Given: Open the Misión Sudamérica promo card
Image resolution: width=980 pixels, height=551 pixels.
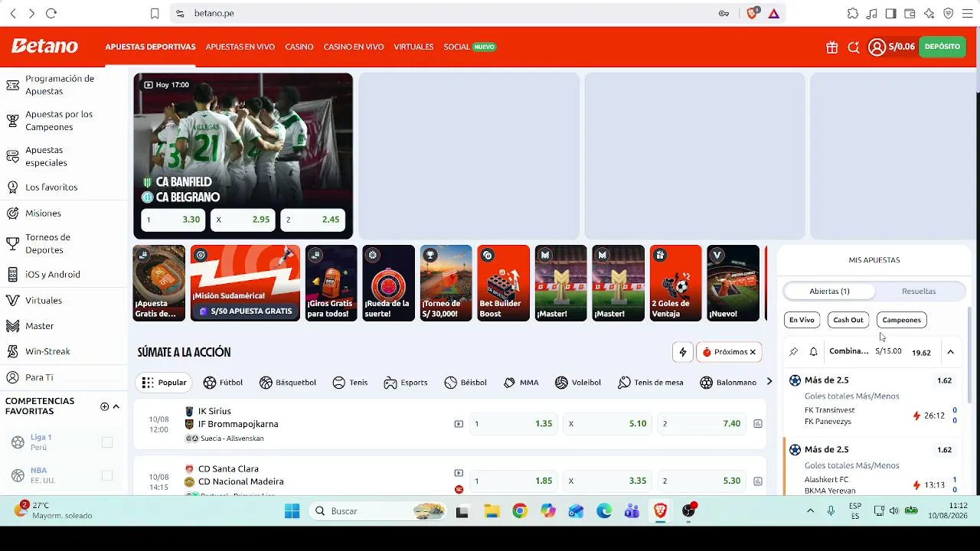Looking at the screenshot, I should 245,283.
